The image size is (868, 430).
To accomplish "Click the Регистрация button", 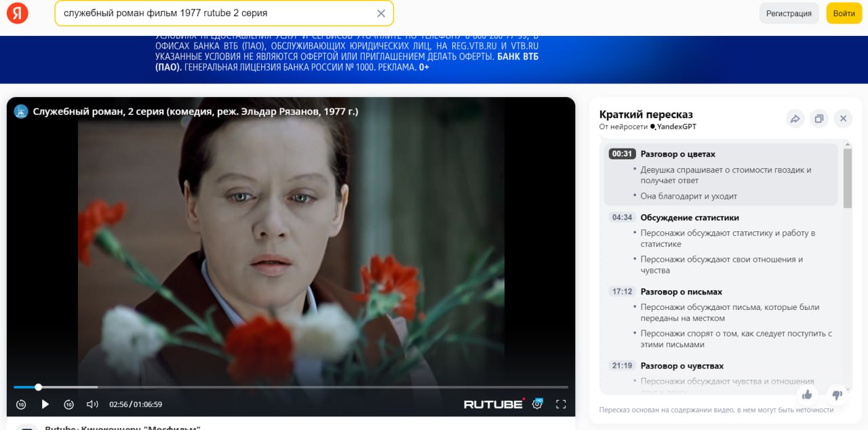I will click(x=789, y=14).
